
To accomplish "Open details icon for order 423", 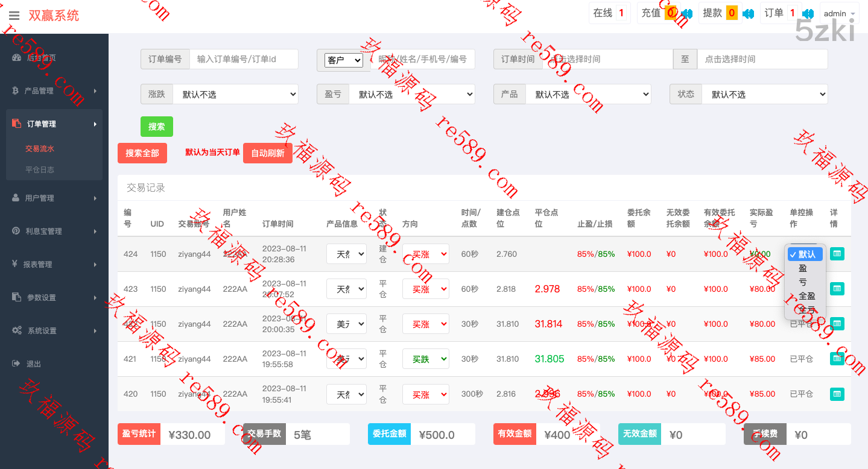I will click(837, 289).
